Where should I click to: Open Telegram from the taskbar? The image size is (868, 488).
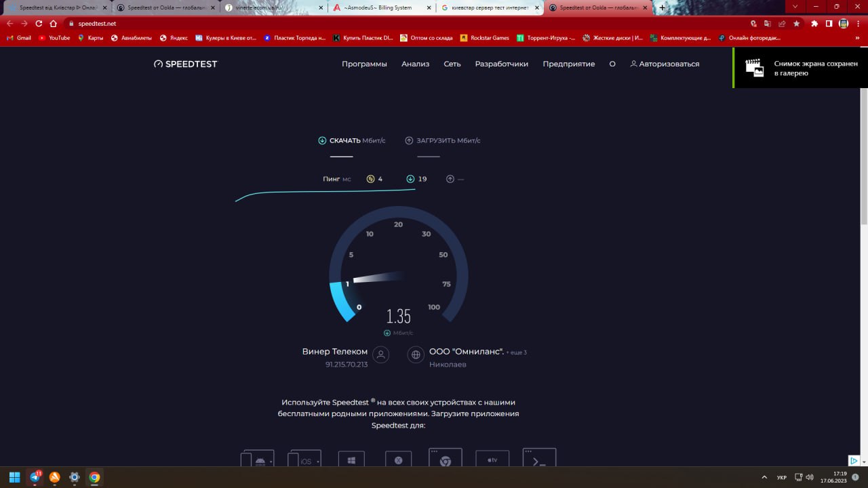35,477
